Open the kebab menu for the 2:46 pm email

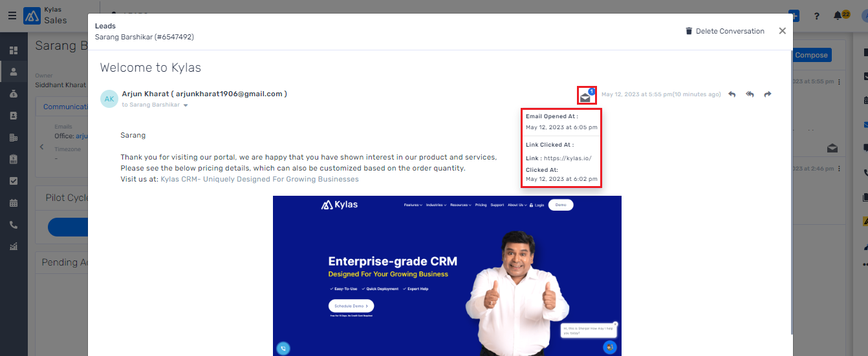(839, 169)
